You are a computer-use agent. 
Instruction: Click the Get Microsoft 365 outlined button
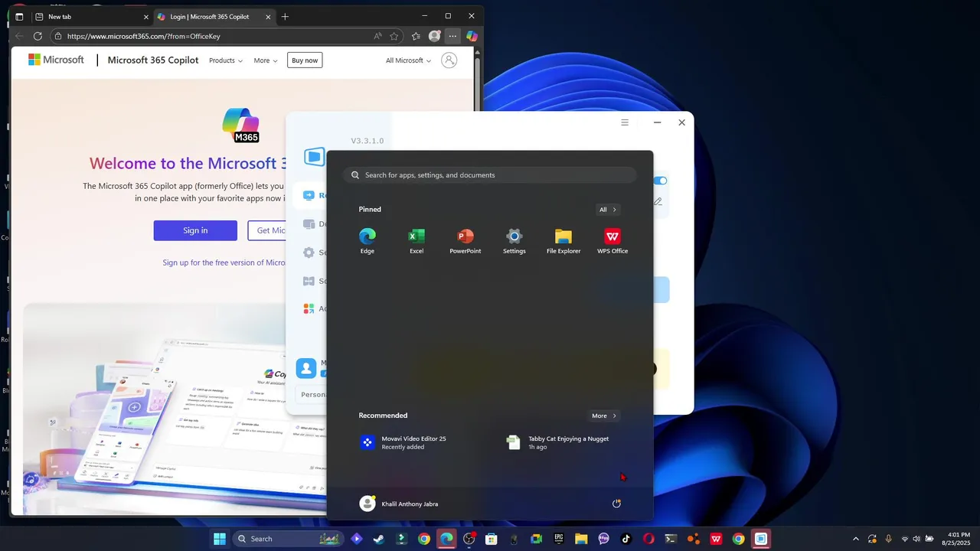[267, 230]
